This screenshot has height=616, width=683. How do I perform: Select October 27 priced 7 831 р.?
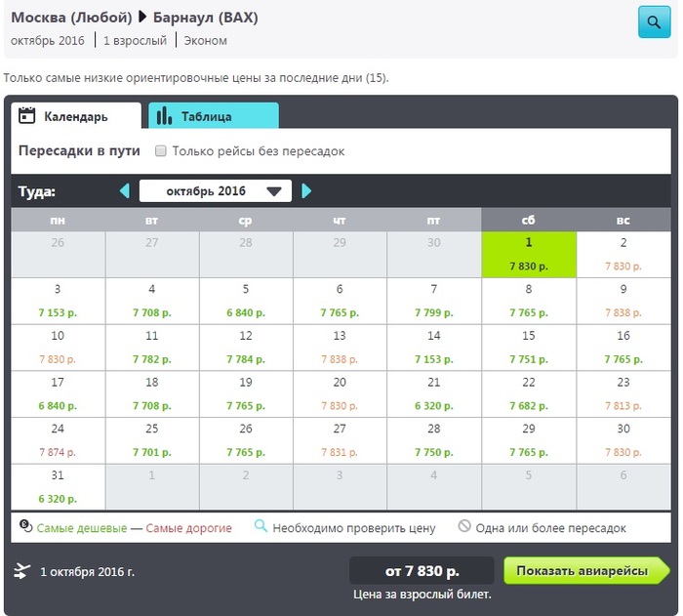[340, 440]
